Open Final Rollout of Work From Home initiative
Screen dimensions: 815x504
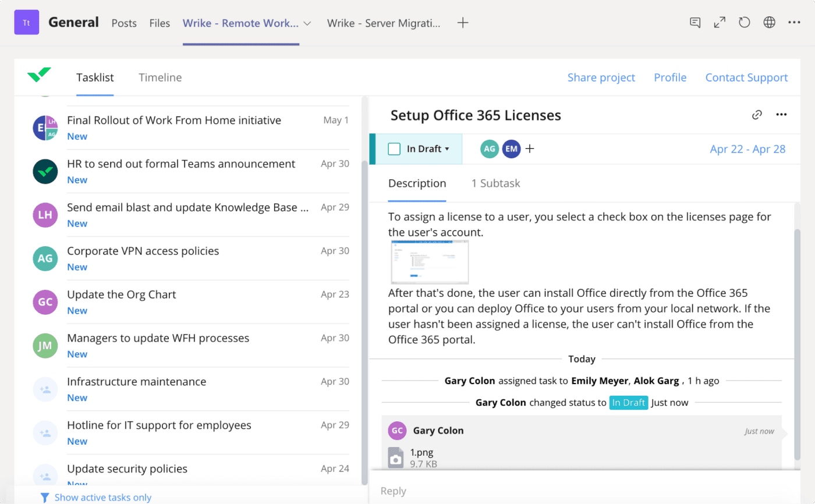pos(174,120)
